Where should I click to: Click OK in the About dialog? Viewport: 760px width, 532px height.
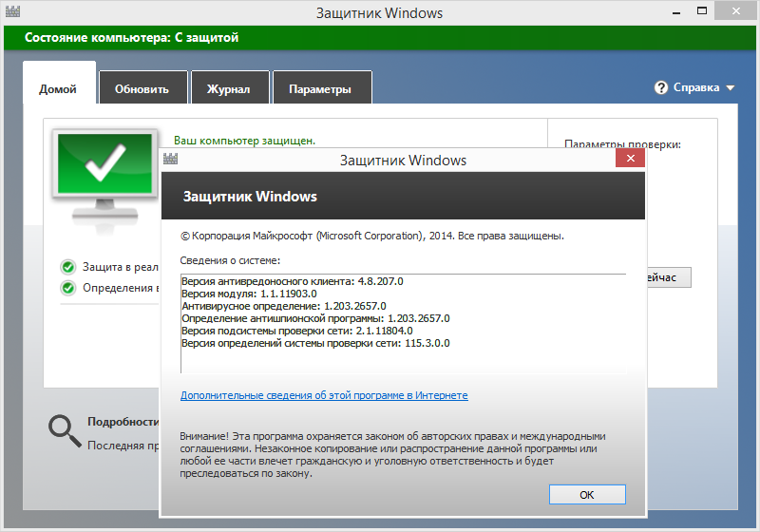[587, 495]
